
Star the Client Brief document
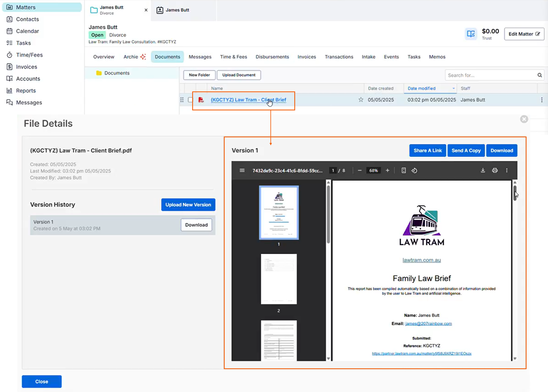click(361, 99)
